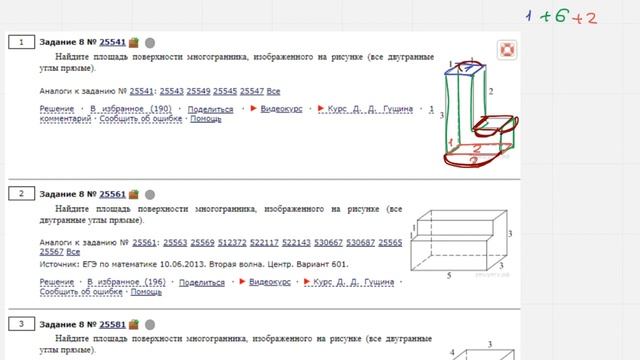Click the gray circle marker in task 1 heading
Screen dimensions: 640x360
click(x=150, y=42)
